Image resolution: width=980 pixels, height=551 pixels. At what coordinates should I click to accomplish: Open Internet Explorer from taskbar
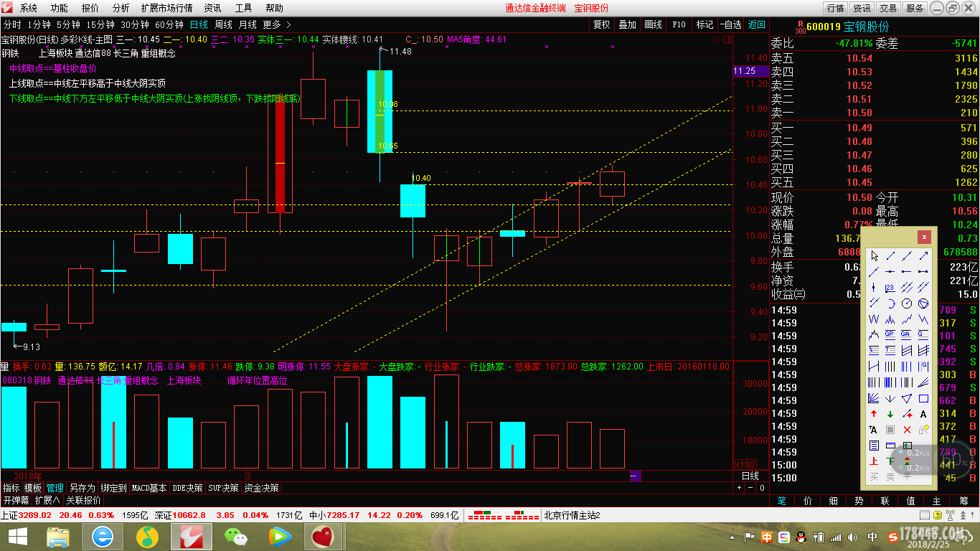tap(103, 537)
